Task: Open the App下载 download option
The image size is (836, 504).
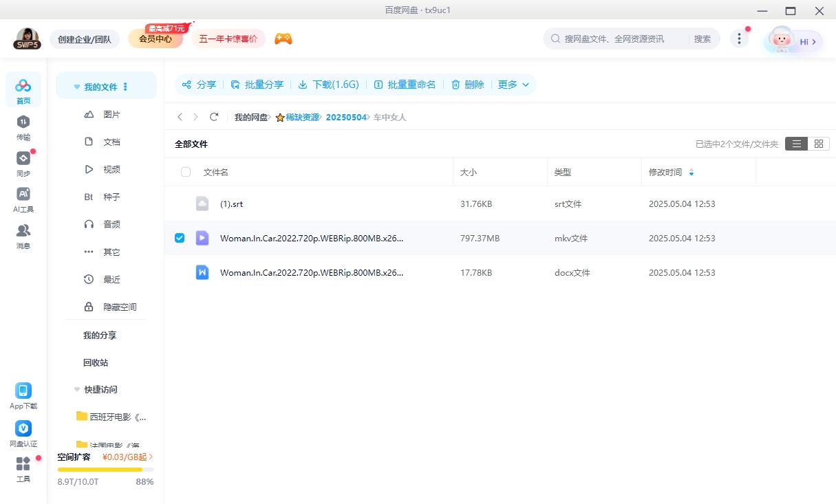Action: [x=23, y=395]
